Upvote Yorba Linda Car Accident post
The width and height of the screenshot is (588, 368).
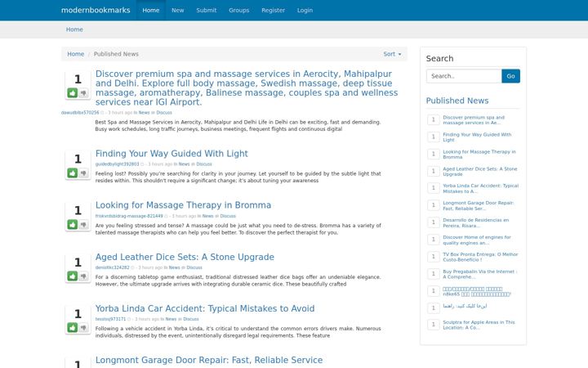(x=73, y=327)
